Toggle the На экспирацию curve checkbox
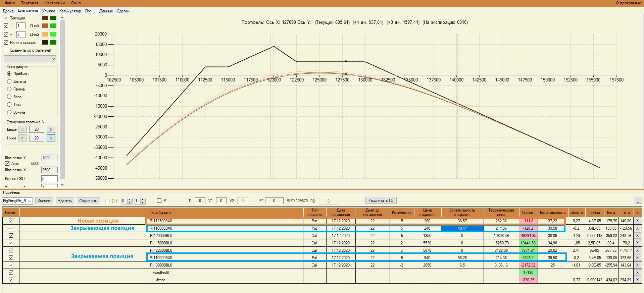The width and height of the screenshot is (644, 293). tap(6, 43)
